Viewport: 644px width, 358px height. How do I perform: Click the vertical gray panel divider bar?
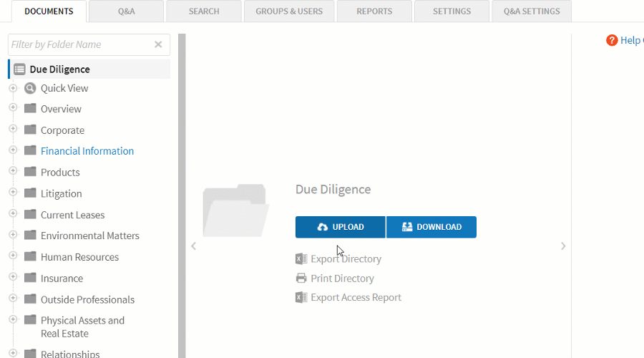click(182, 193)
